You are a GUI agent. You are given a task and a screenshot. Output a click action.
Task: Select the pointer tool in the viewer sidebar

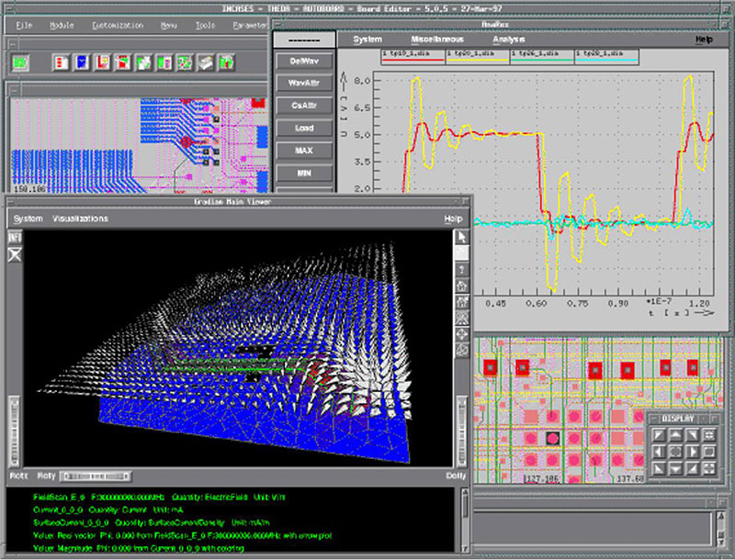(x=462, y=238)
